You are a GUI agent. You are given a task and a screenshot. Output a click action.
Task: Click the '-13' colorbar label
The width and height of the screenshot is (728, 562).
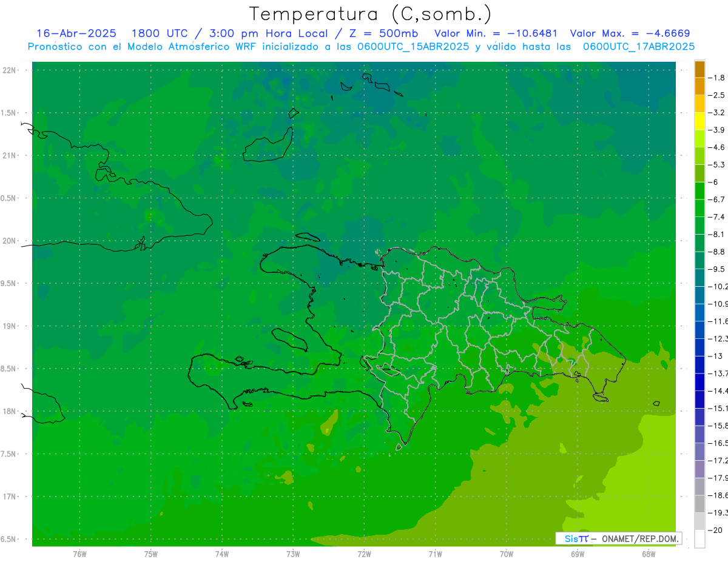coord(716,356)
